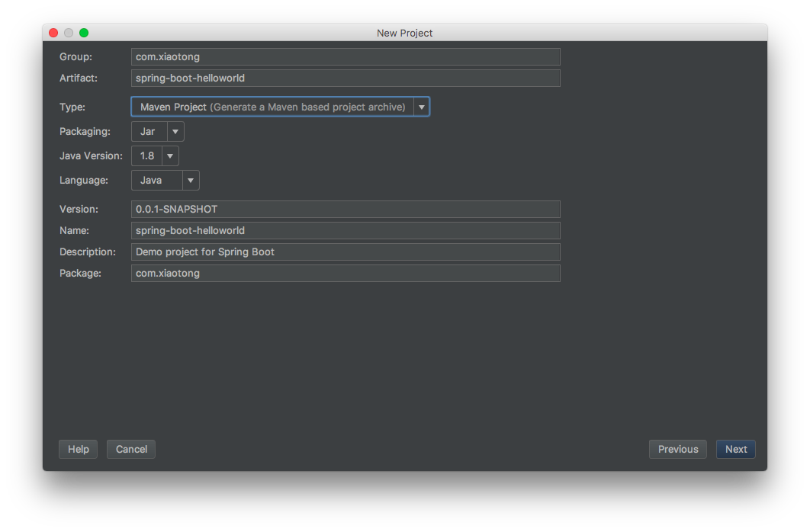Go back with the Previous button
Screen dimensions: 810x532
678,450
